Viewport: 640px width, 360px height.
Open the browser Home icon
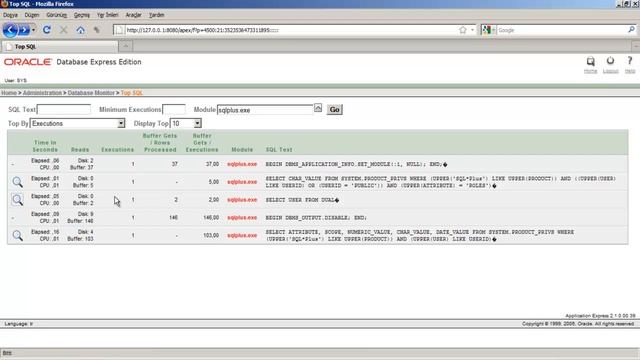pyautogui.click(x=80, y=30)
